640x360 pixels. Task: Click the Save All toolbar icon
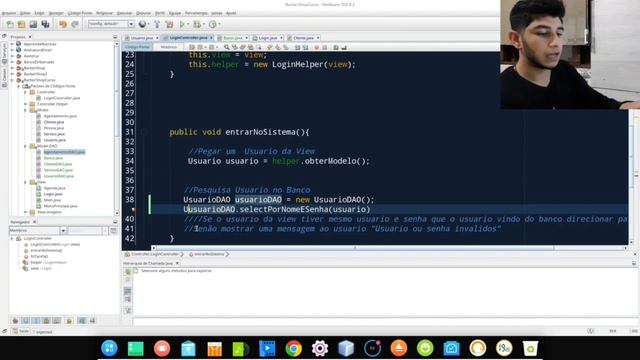click(x=45, y=24)
